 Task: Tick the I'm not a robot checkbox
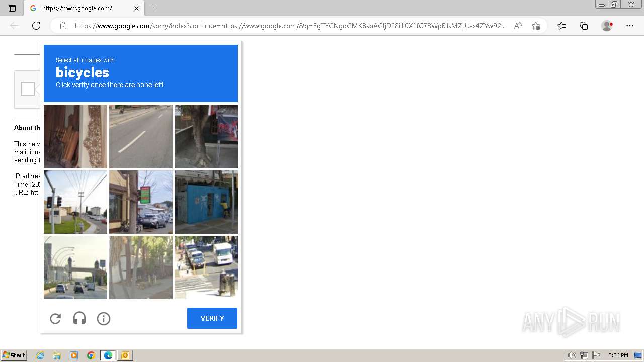(x=28, y=89)
